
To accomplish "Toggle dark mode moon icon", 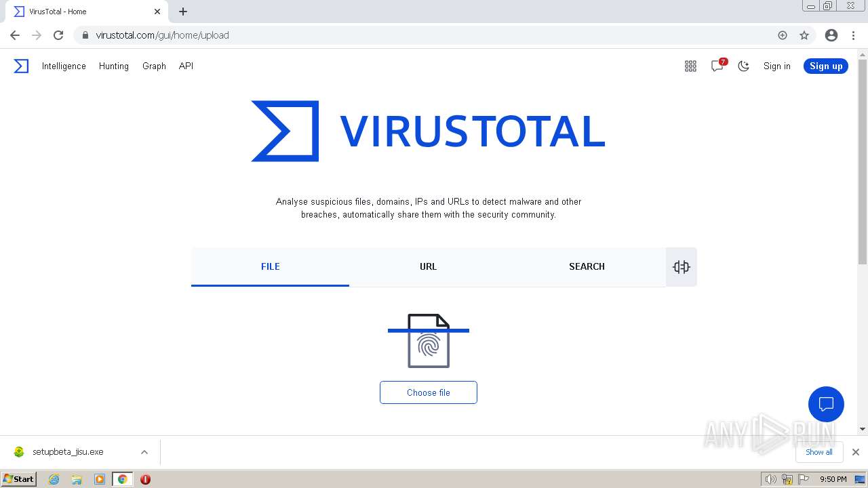I will tap(744, 66).
